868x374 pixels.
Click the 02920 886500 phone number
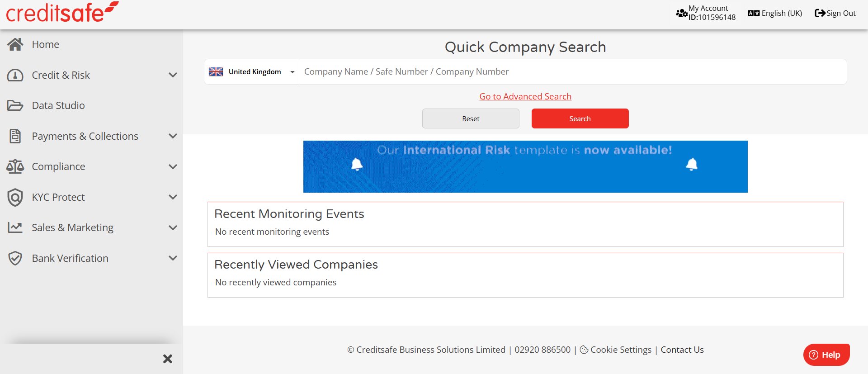pyautogui.click(x=542, y=350)
